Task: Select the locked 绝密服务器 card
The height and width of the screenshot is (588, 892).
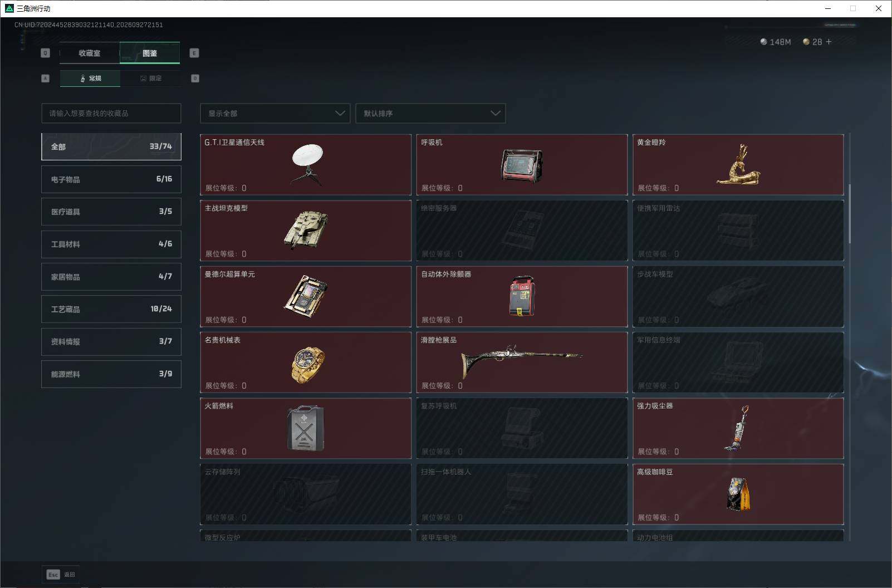Action: tap(522, 231)
